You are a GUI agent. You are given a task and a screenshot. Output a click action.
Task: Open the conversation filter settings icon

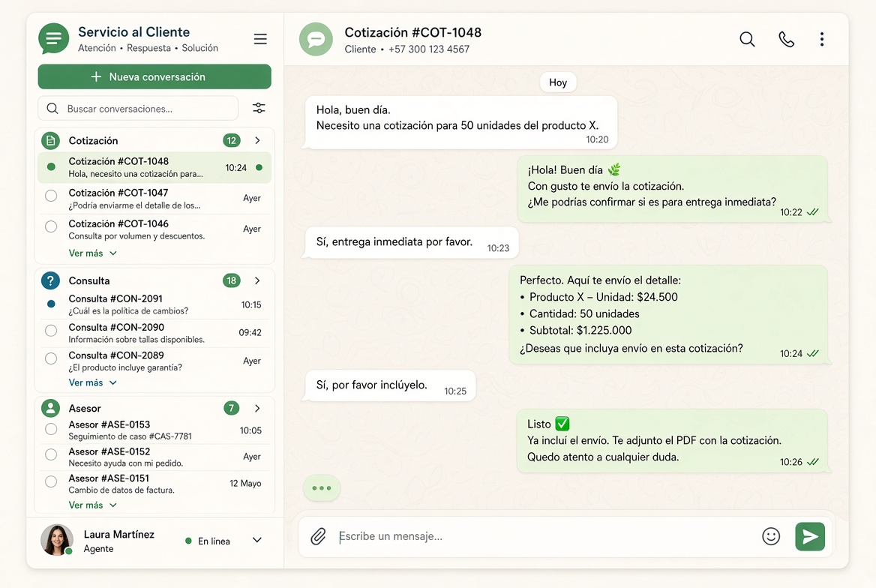point(259,108)
